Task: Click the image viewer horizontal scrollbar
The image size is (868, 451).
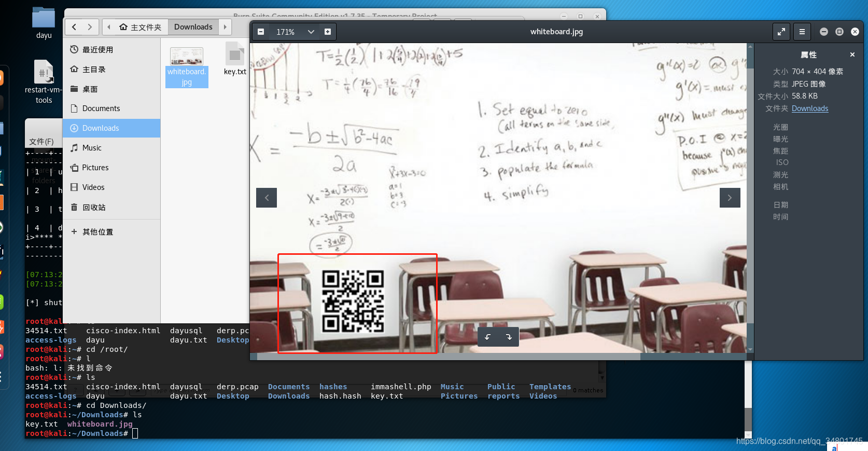Action: coord(449,357)
